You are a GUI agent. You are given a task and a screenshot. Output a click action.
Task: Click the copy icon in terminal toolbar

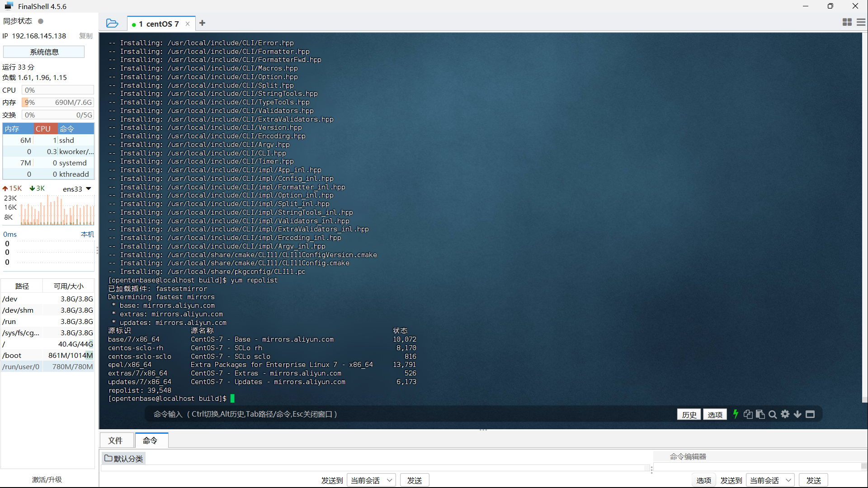click(748, 414)
